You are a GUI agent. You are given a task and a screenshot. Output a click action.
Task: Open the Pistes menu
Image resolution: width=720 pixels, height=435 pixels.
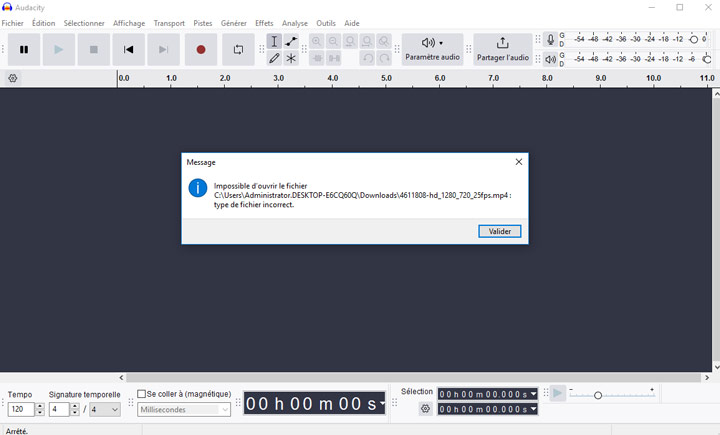click(x=202, y=23)
